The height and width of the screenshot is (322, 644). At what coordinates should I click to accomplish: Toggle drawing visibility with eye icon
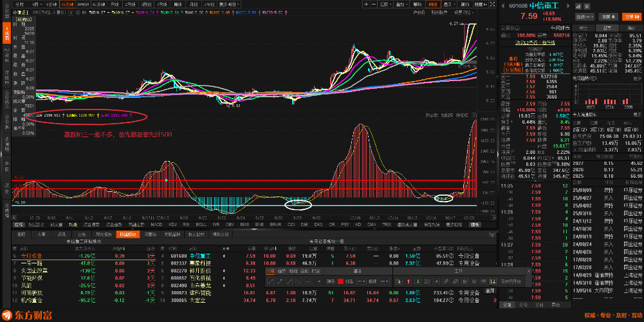click(x=483, y=281)
